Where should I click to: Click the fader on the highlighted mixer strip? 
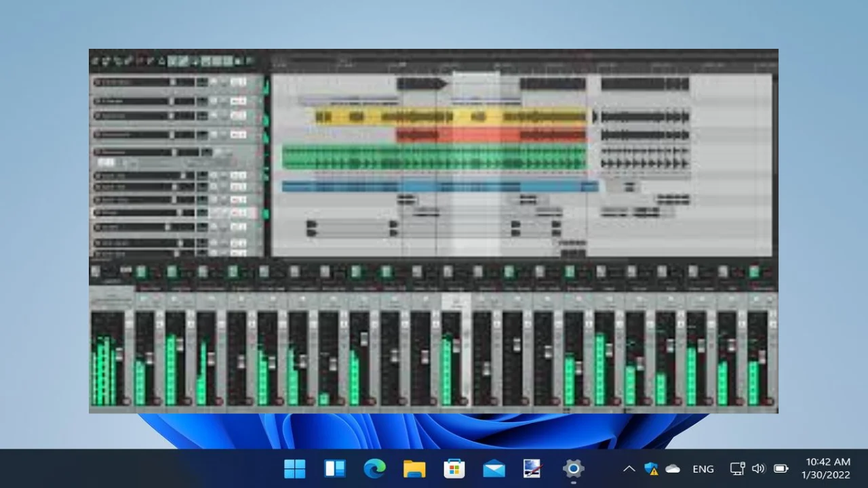coord(456,346)
